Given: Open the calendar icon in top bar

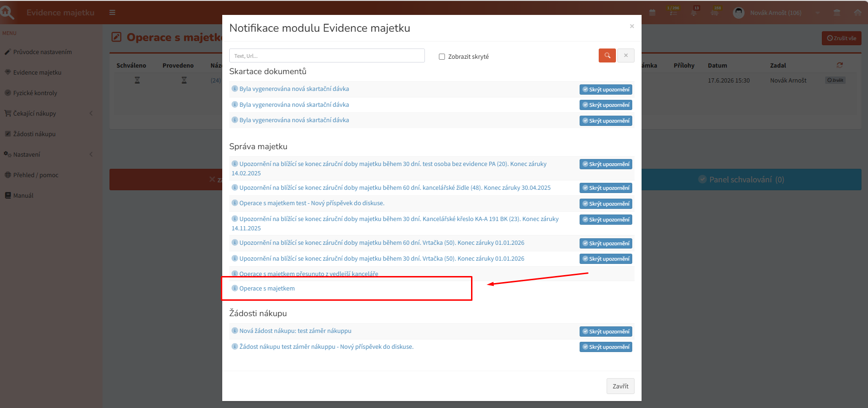Looking at the screenshot, I should [652, 13].
